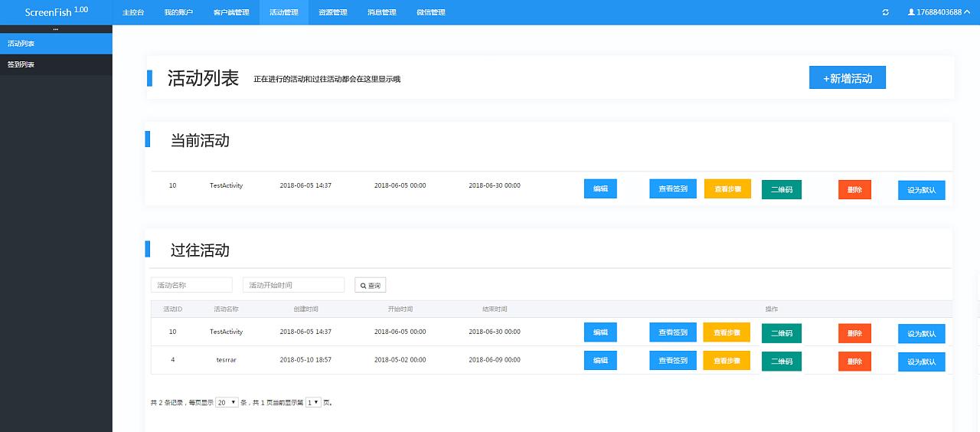Viewport: 980px width, 432px height.
Task: Click 查看签到 in past TestActivity row
Action: [x=673, y=332]
